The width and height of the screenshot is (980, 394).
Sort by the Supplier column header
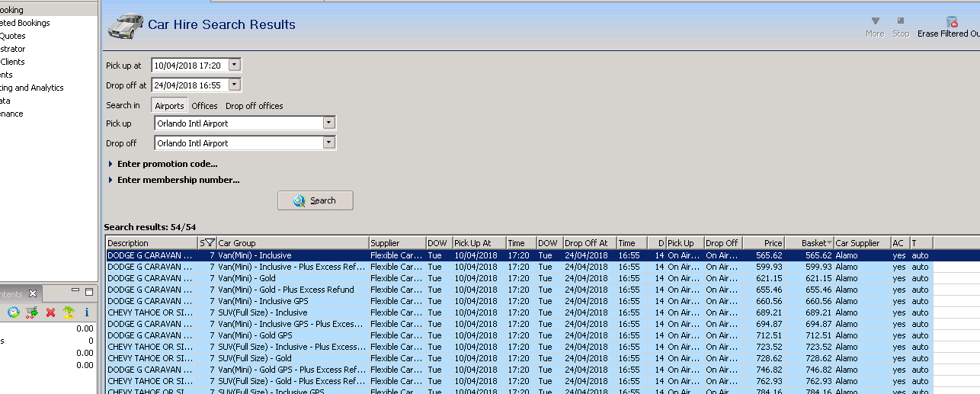(x=397, y=243)
